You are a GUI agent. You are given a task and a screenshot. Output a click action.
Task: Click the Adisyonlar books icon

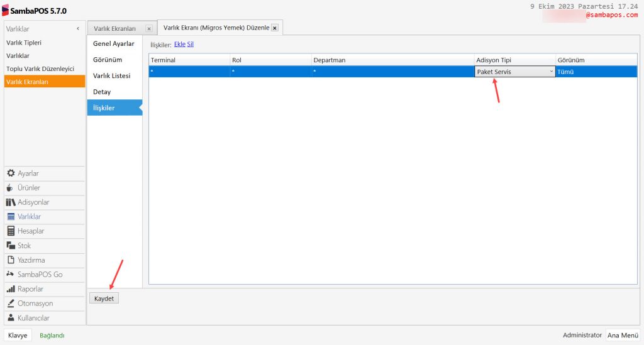point(11,202)
